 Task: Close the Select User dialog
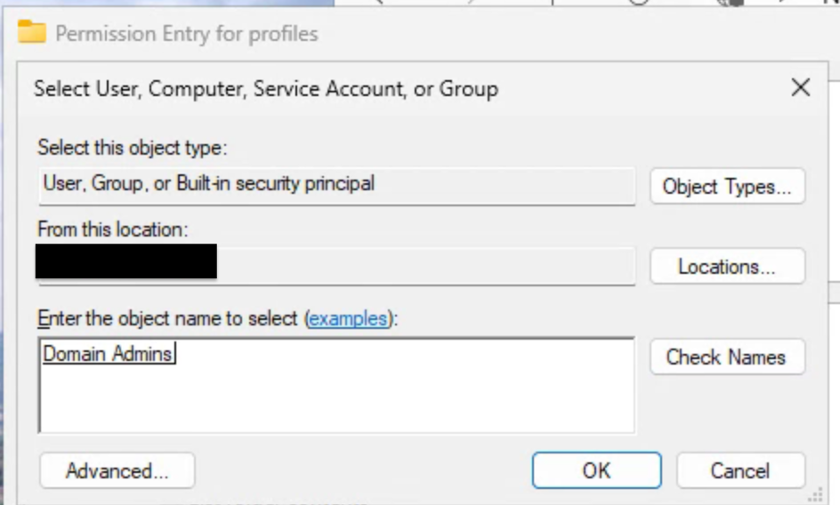tap(800, 88)
